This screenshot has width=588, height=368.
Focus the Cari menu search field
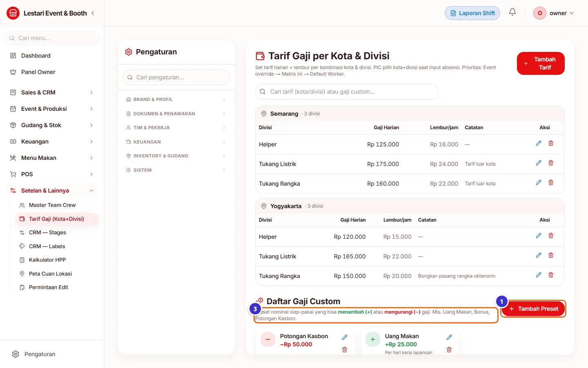(52, 38)
